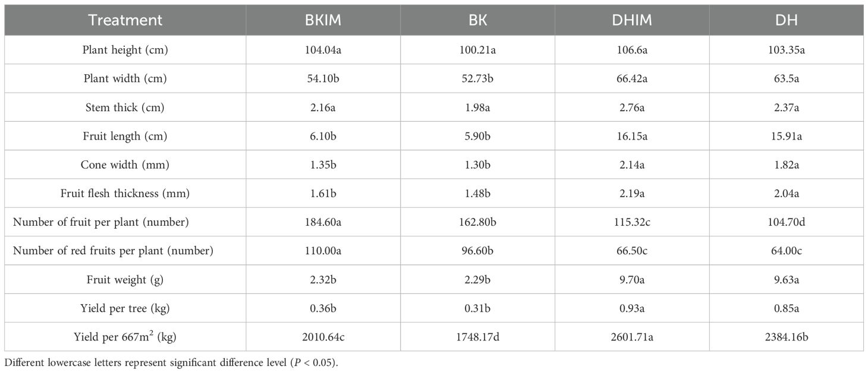The image size is (868, 373).
Task: Select the BKIM column header
Action: 323,20
